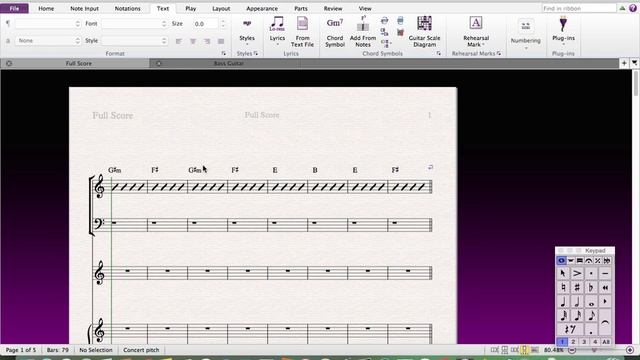Select the eighth note on the Keypad
This screenshot has width=640, height=360.
pos(591,316)
